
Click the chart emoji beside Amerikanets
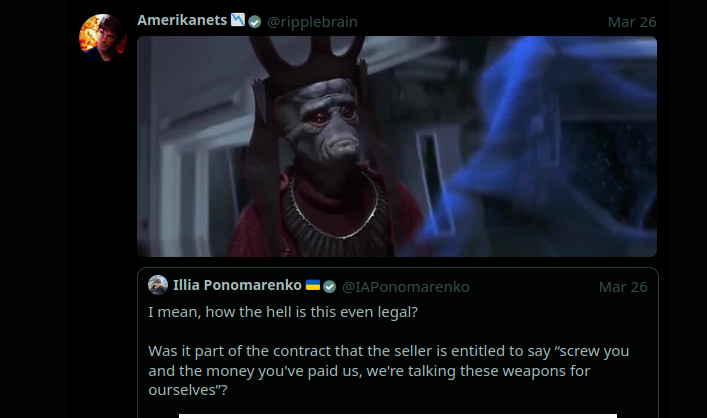tap(238, 20)
